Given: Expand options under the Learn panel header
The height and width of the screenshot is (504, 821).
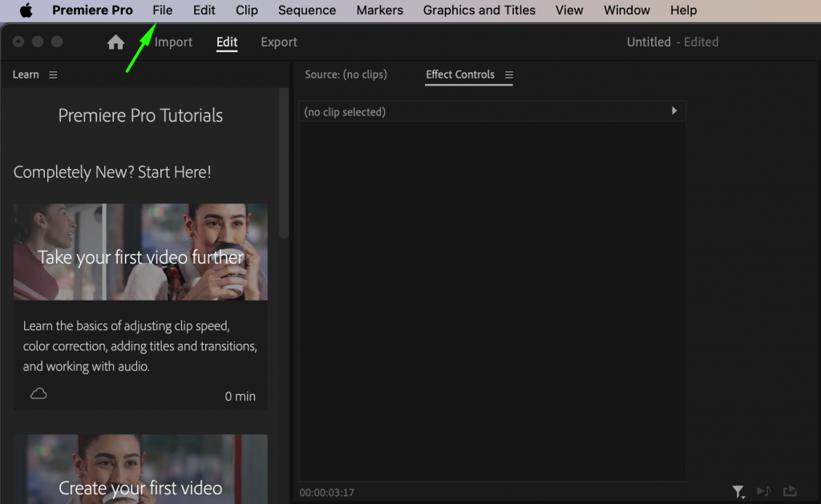Looking at the screenshot, I should pos(53,74).
